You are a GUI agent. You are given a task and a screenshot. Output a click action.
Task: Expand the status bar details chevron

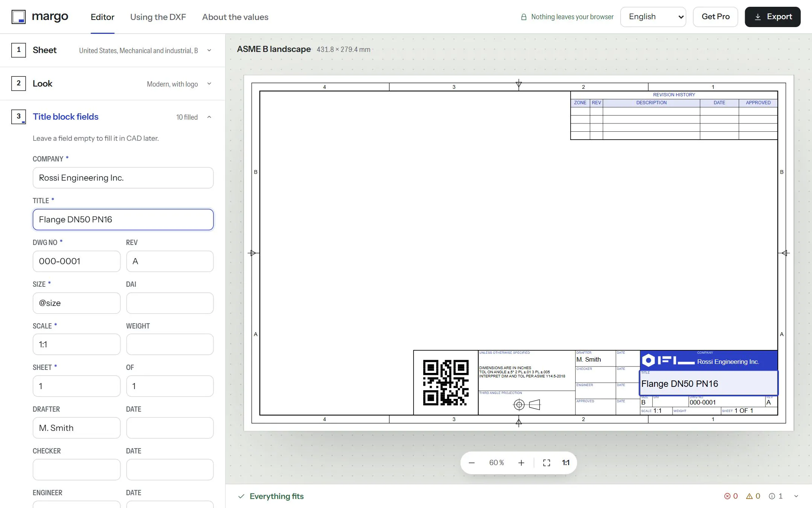[796, 496]
